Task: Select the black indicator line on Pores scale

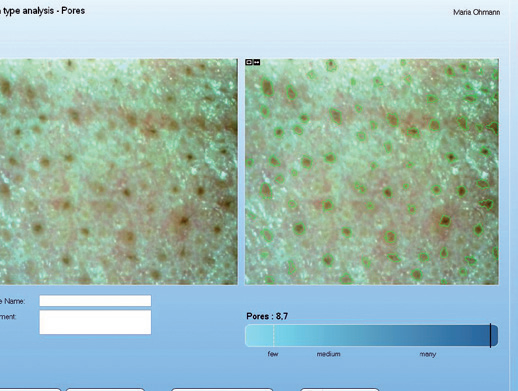Action: point(490,335)
